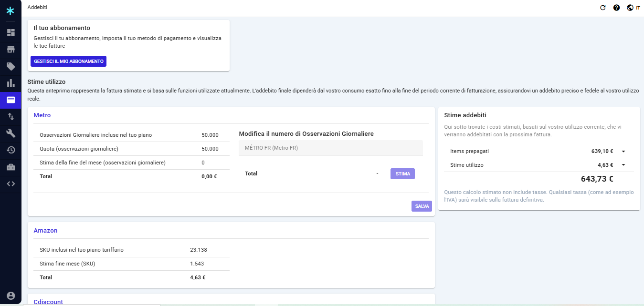The height and width of the screenshot is (306, 644).
Task: Click Quota (osservazioni giornaliere) row label
Action: (x=79, y=149)
